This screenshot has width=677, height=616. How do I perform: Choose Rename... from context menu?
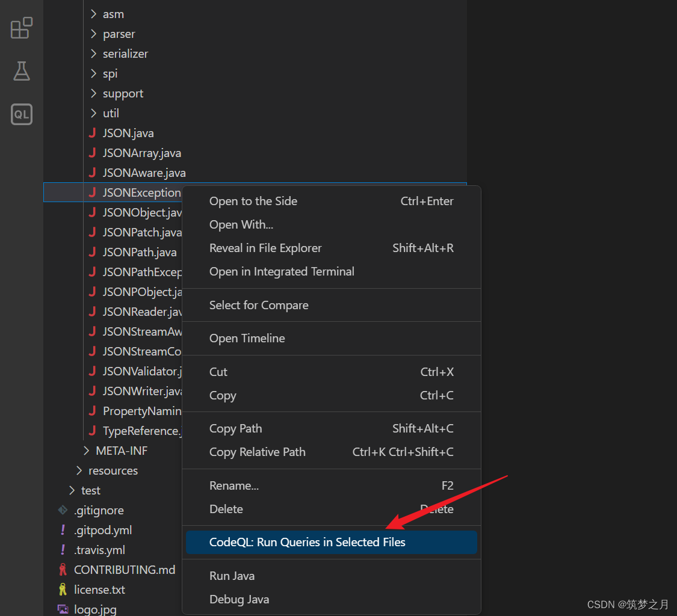234,485
